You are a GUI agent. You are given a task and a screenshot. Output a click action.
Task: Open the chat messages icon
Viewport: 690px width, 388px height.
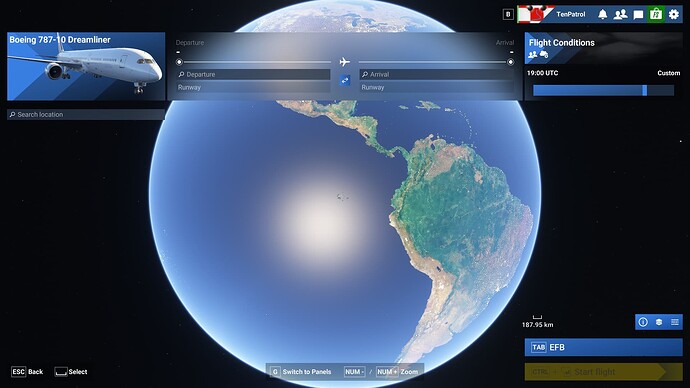point(638,15)
